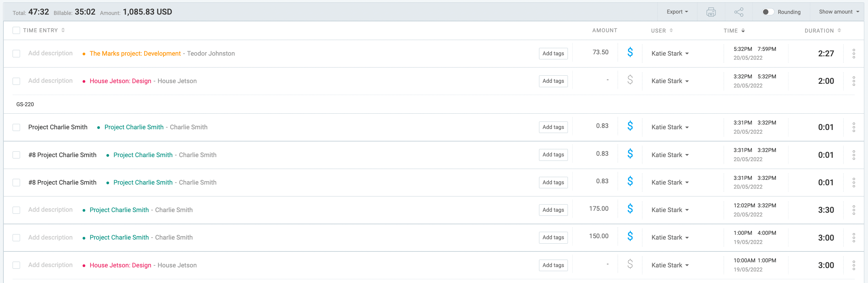Screen dimensions: 868x283
Task: Open Katie Stark user dropdown for 10:00AM House Jetson entry
Action: pyautogui.click(x=670, y=265)
